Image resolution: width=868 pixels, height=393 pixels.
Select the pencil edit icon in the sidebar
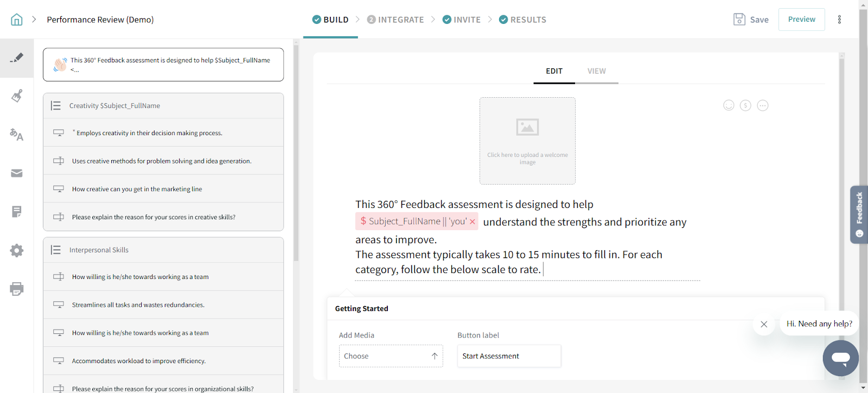[x=17, y=58]
